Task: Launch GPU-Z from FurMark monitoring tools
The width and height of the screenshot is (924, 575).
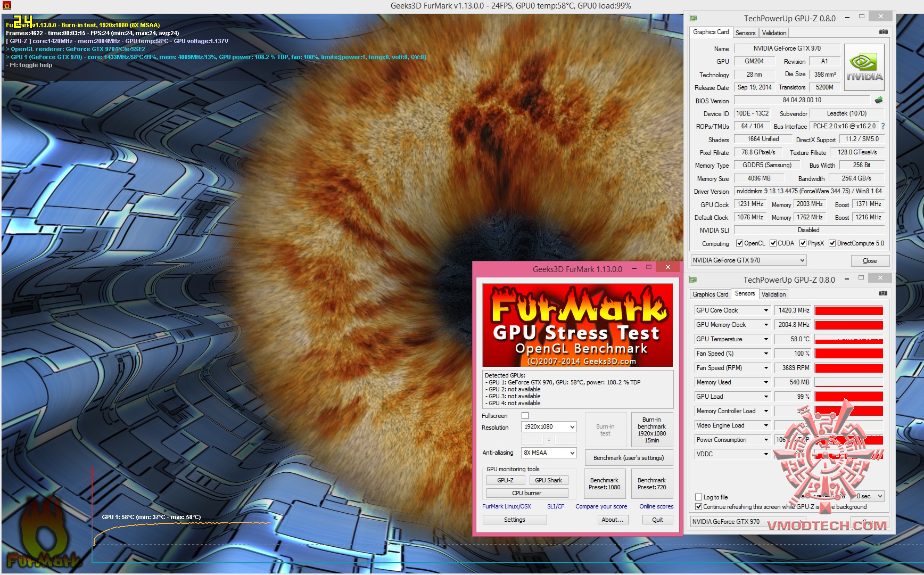Action: point(505,480)
